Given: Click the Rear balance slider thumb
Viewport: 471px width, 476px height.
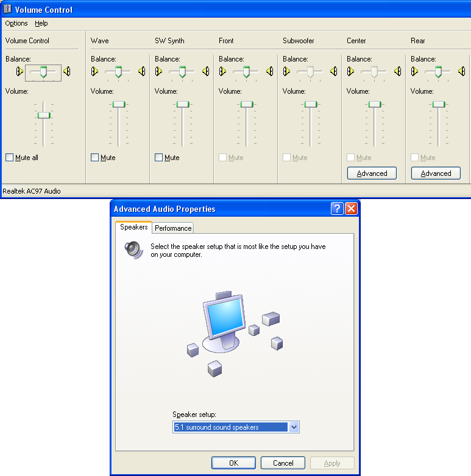Looking at the screenshot, I should [x=438, y=72].
